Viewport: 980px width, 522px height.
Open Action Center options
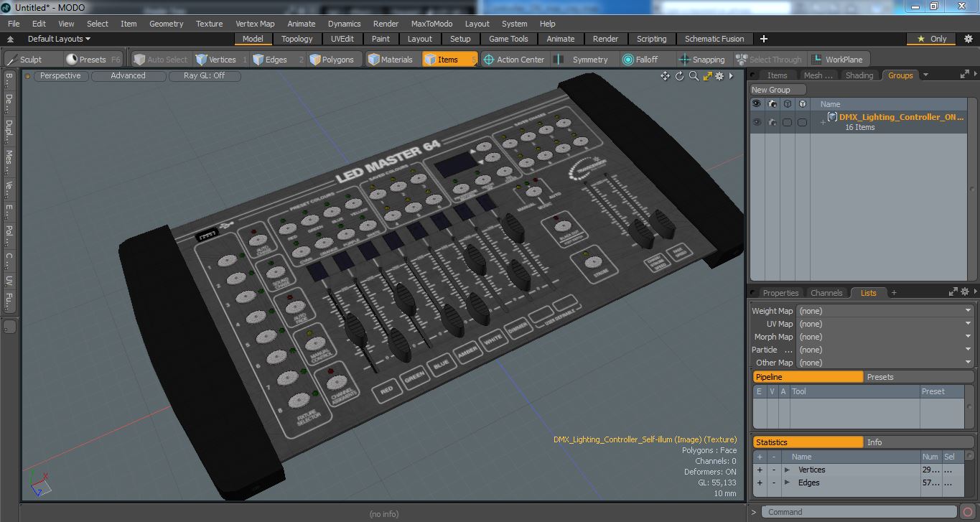coord(514,60)
